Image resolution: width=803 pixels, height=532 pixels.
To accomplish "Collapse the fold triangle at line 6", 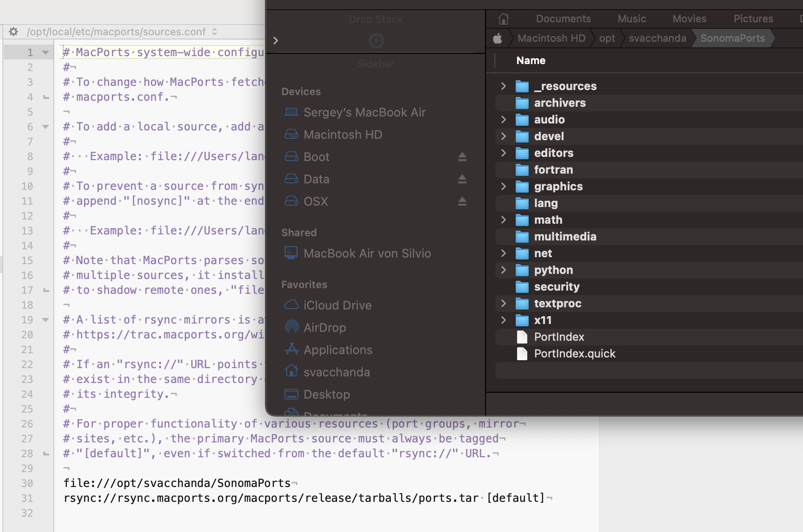I will click(45, 127).
